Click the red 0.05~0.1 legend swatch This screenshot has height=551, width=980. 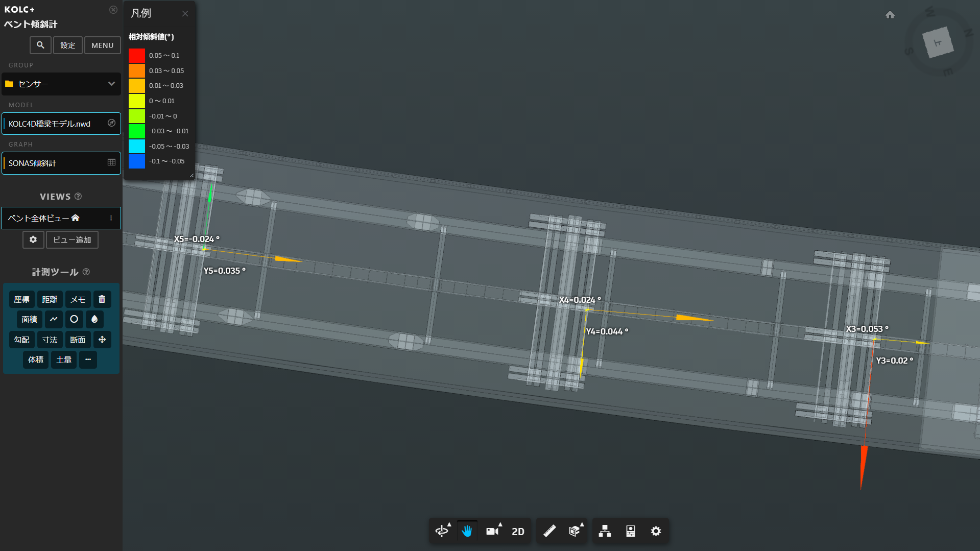(x=136, y=55)
